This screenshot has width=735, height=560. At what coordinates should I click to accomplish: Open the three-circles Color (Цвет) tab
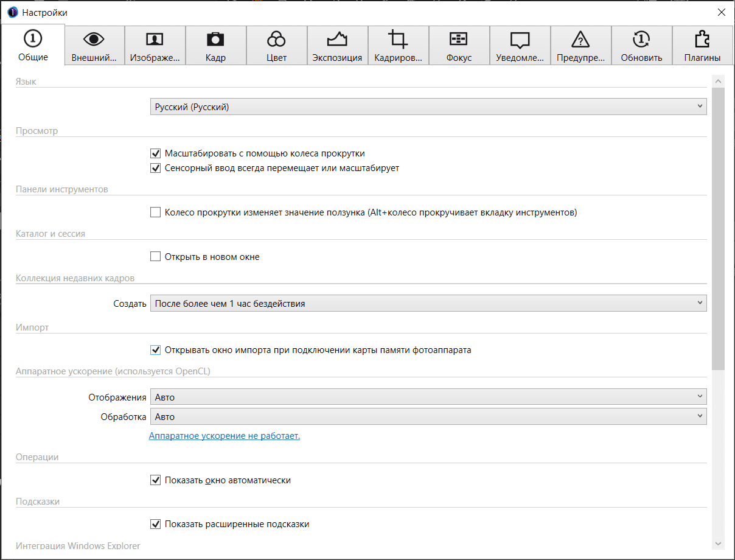(x=277, y=46)
